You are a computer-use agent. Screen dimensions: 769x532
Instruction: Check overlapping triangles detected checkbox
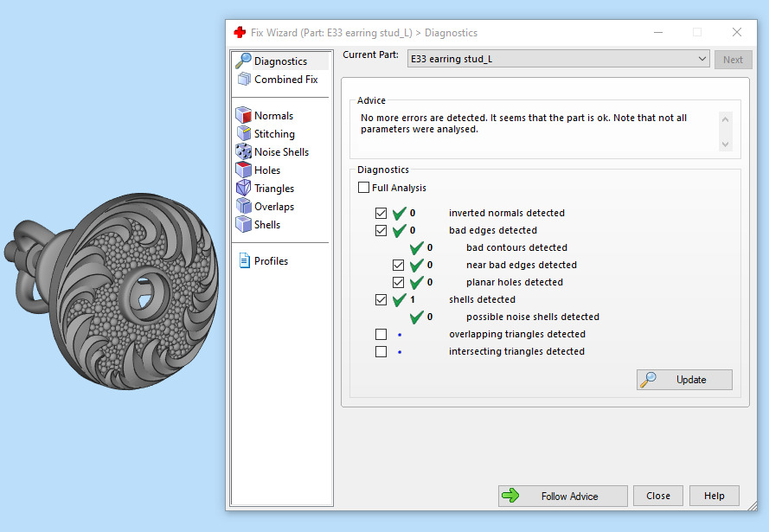coord(381,335)
